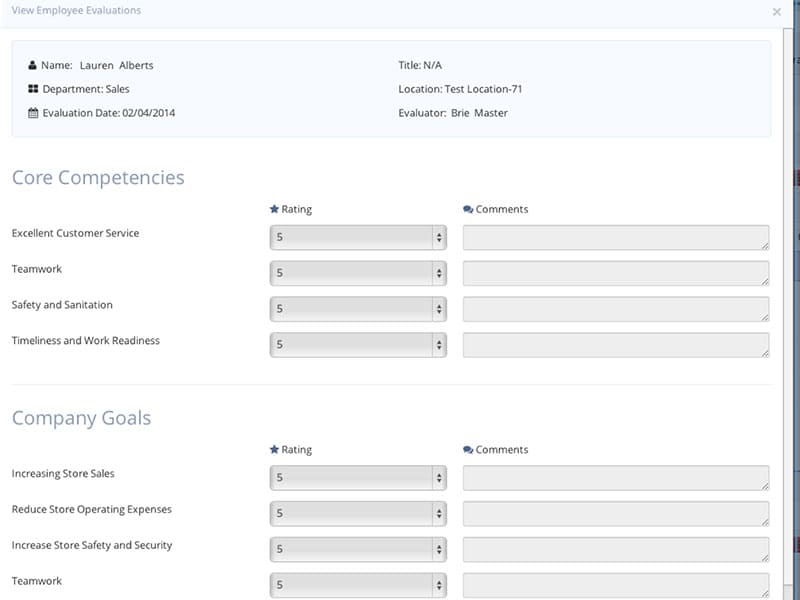Image resolution: width=800 pixels, height=600 pixels.
Task: Open the Core Competencies Teamwork rating dropdown
Action: (358, 273)
